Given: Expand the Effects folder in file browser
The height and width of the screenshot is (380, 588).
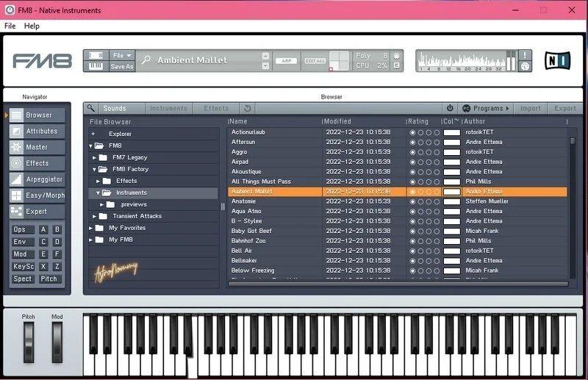Looking at the screenshot, I should pyautogui.click(x=98, y=182).
